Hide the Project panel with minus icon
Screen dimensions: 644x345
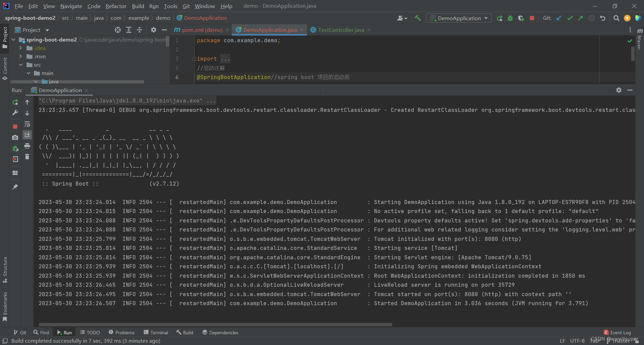pyautogui.click(x=164, y=30)
